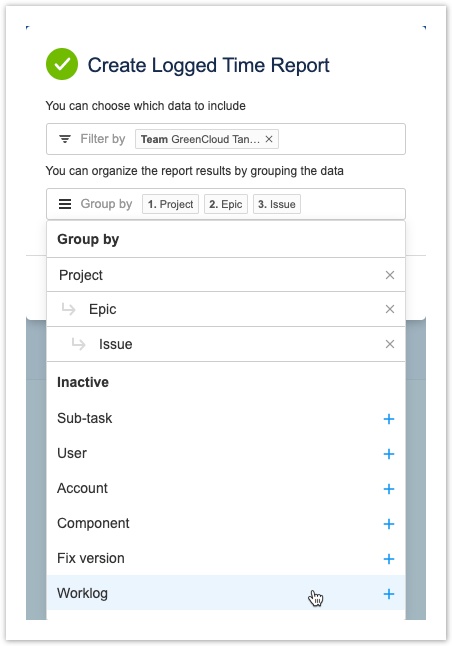452x646 pixels.
Task: Click the Group by hamburger icon
Action: coord(65,204)
